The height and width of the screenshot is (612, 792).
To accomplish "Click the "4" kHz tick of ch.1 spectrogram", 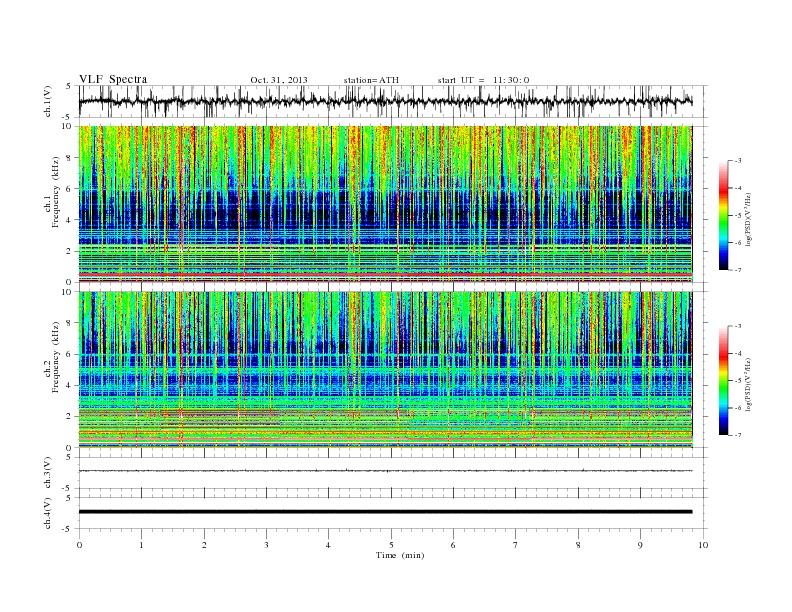I will click(70, 220).
